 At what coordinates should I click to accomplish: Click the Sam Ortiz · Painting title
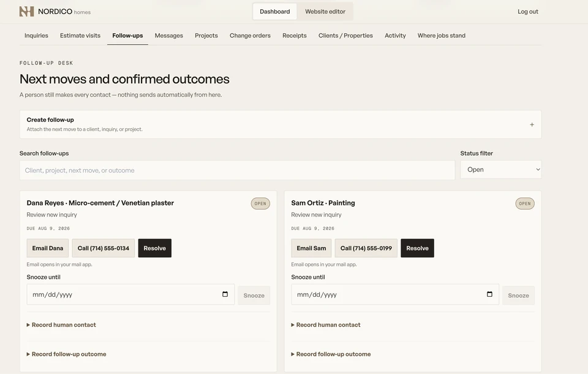coord(323,203)
